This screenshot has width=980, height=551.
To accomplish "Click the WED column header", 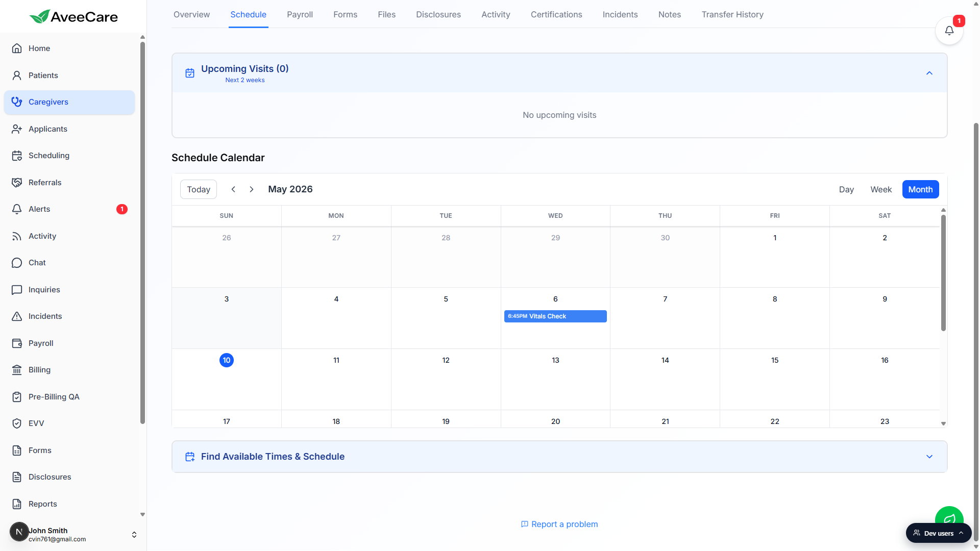I will pos(555,216).
